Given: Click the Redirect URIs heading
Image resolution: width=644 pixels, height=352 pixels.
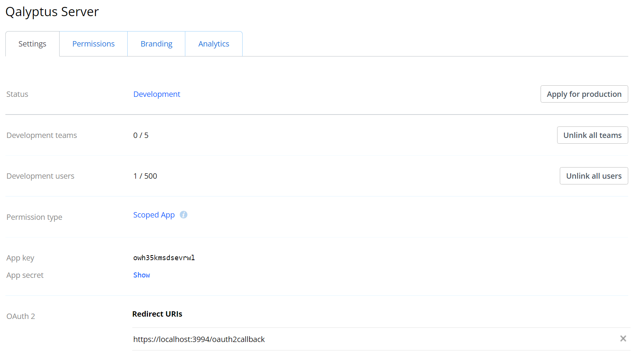Looking at the screenshot, I should pyautogui.click(x=157, y=314).
